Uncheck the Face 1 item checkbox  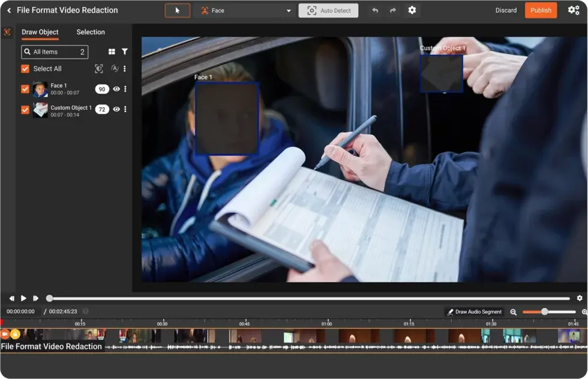(x=25, y=89)
